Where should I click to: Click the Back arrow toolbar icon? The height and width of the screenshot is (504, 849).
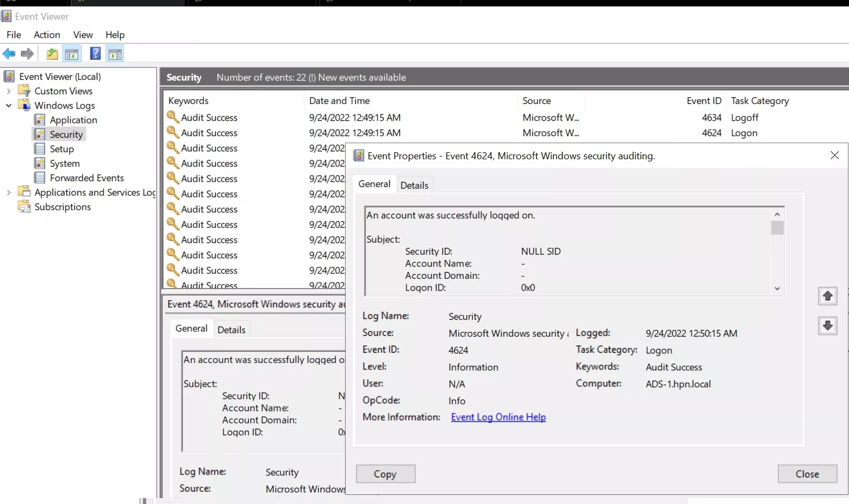(9, 54)
